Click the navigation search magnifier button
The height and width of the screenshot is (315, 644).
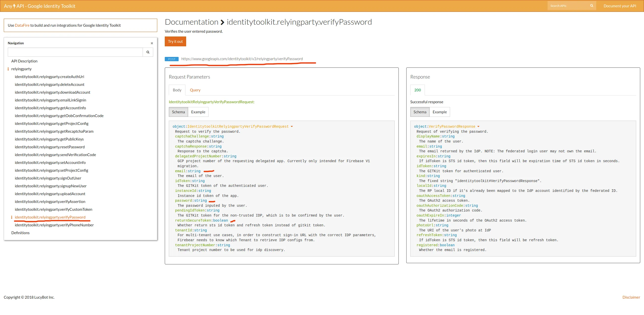tap(148, 52)
